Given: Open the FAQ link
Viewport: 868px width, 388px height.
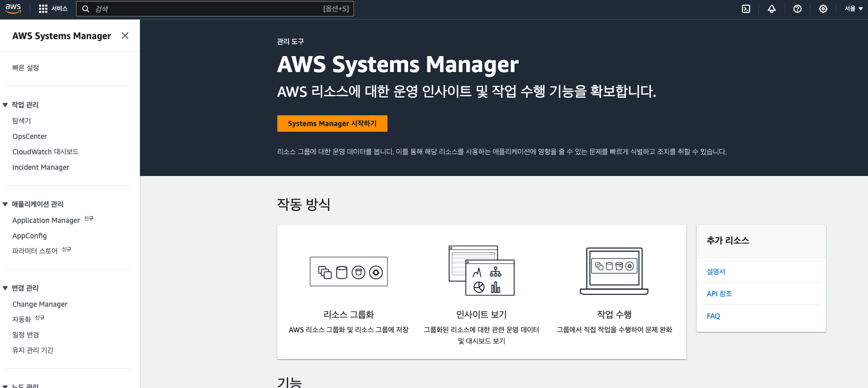Looking at the screenshot, I should click(713, 316).
